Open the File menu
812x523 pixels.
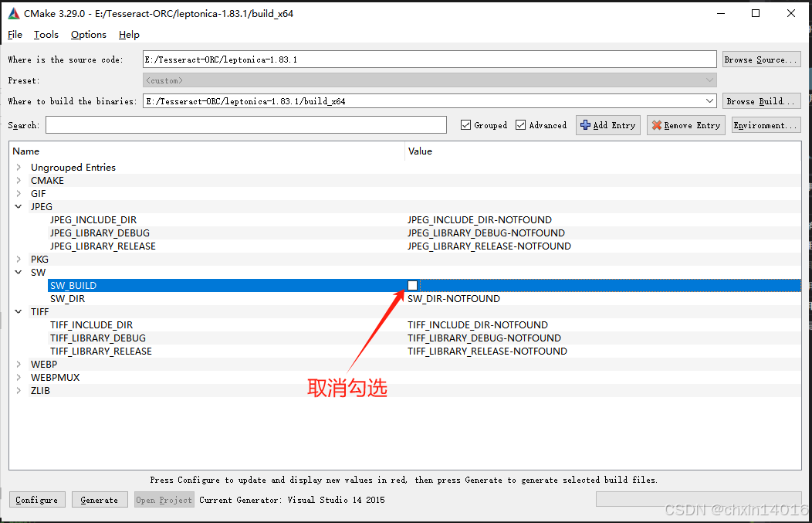15,35
